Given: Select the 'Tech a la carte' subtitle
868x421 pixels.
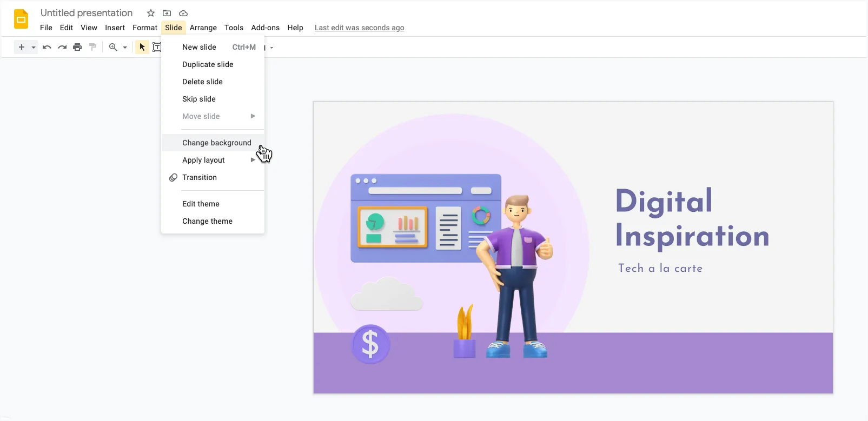Looking at the screenshot, I should [x=660, y=268].
